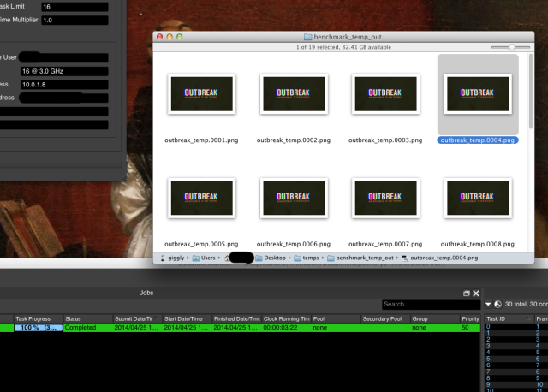This screenshot has height=392, width=548.
Task: Click the pie chart icon next to 30 total
Action: [x=498, y=305]
